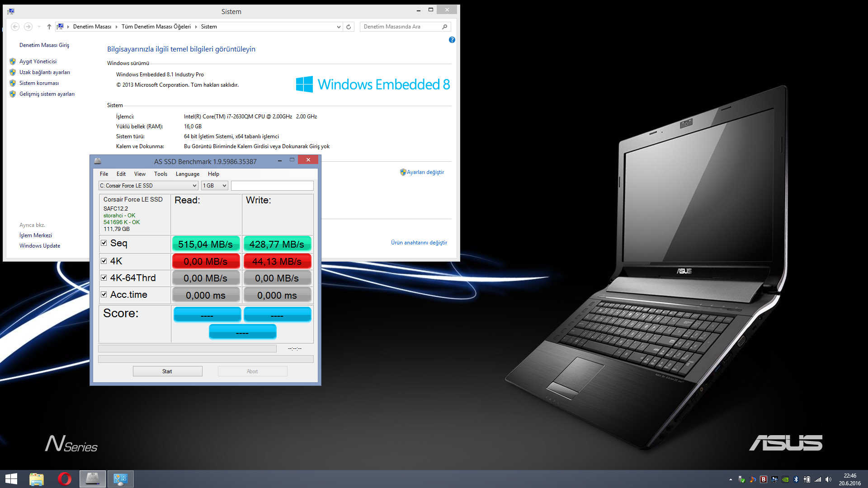The image size is (868, 488).
Task: Toggle the 4K-64Thrd test checkbox
Action: [104, 278]
